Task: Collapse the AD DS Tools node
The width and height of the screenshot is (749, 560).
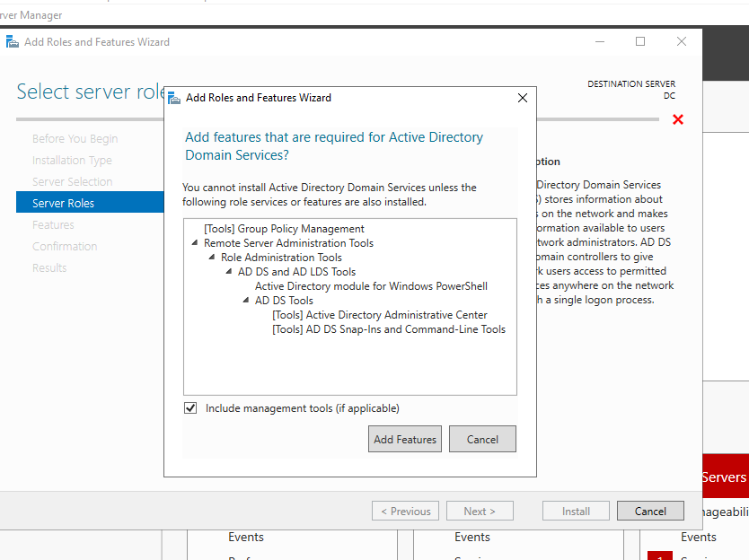Action: coord(246,301)
